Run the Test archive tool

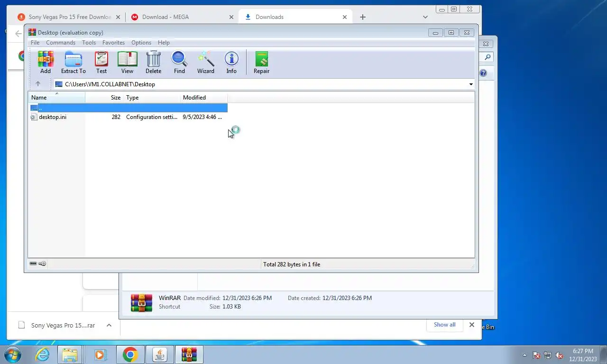[x=101, y=63]
